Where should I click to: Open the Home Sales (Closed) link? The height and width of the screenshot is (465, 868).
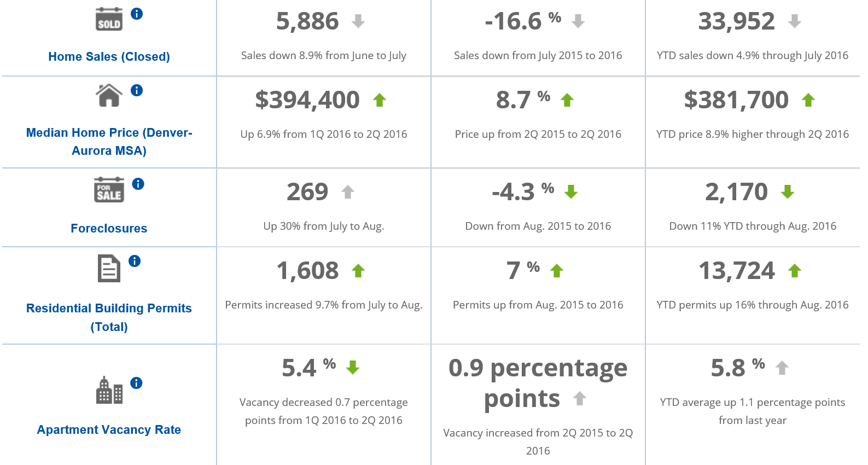[x=109, y=57]
